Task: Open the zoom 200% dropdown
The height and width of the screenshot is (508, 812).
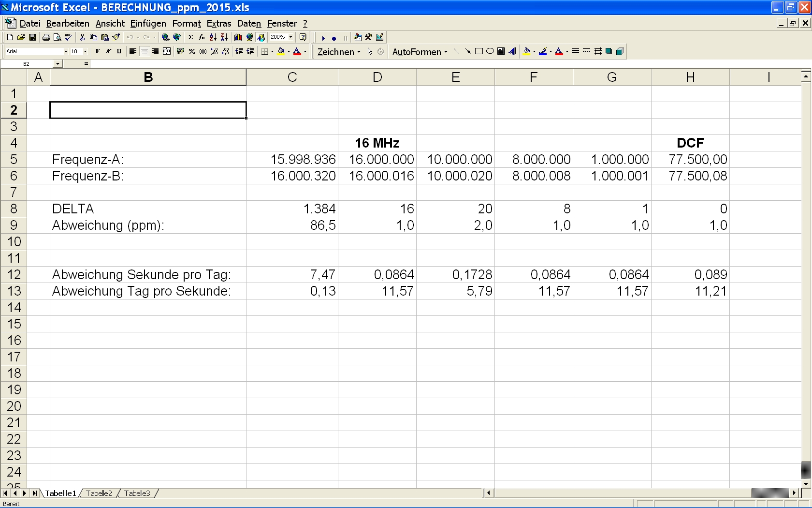Action: (290, 37)
